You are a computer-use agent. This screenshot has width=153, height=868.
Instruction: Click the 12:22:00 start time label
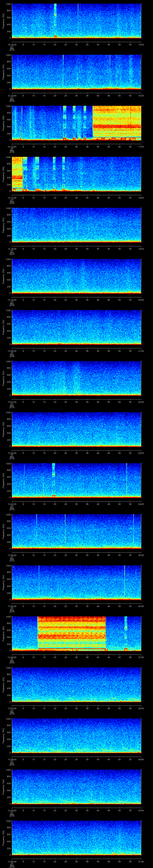(12, 453)
